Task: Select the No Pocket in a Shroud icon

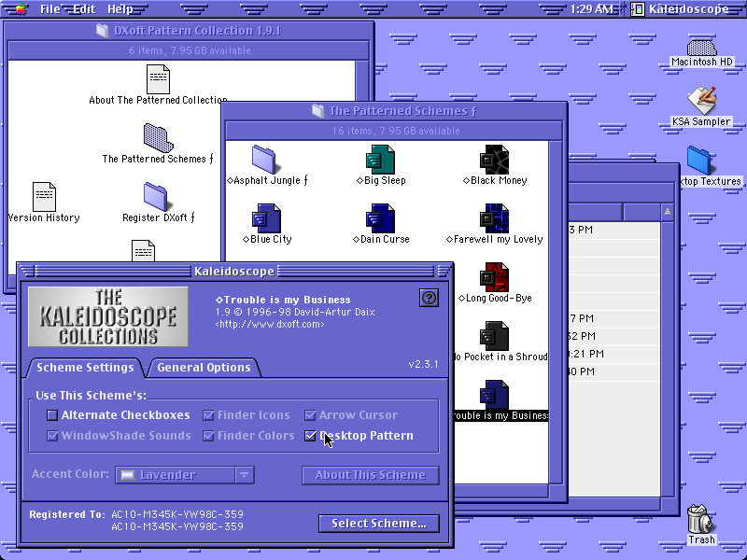Action: 494,336
